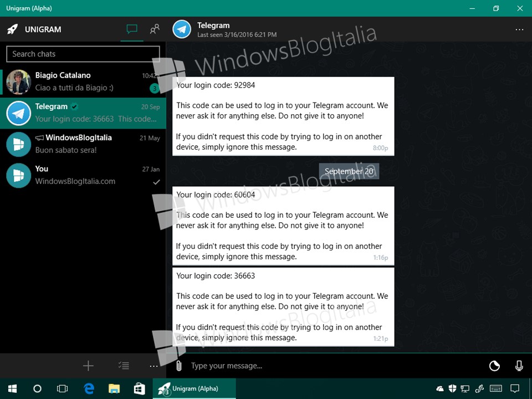Click the UNIGRAM title text
This screenshot has height=399, width=532.
pyautogui.click(x=43, y=29)
